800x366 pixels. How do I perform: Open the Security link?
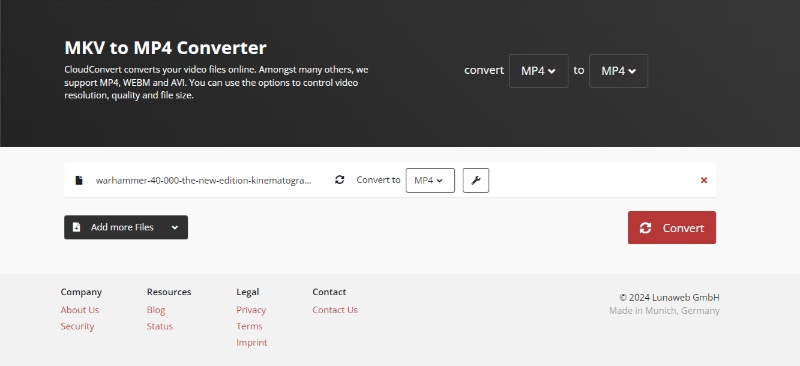click(x=77, y=326)
